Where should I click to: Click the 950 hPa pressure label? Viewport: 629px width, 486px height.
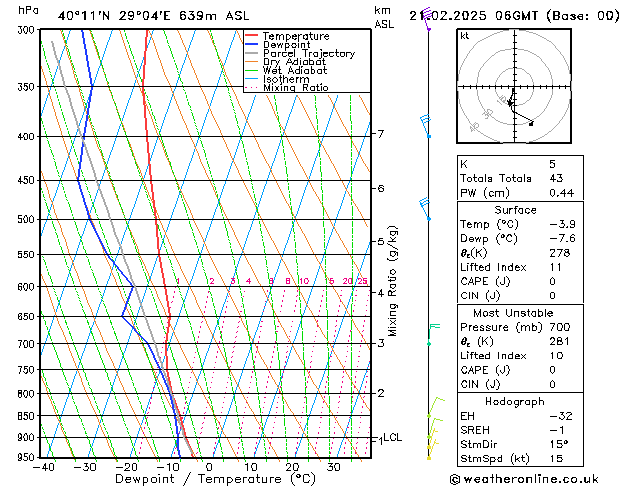click(28, 457)
